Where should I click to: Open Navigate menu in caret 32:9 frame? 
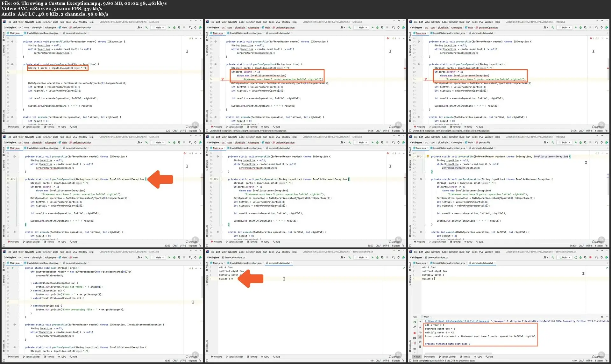pos(29,22)
